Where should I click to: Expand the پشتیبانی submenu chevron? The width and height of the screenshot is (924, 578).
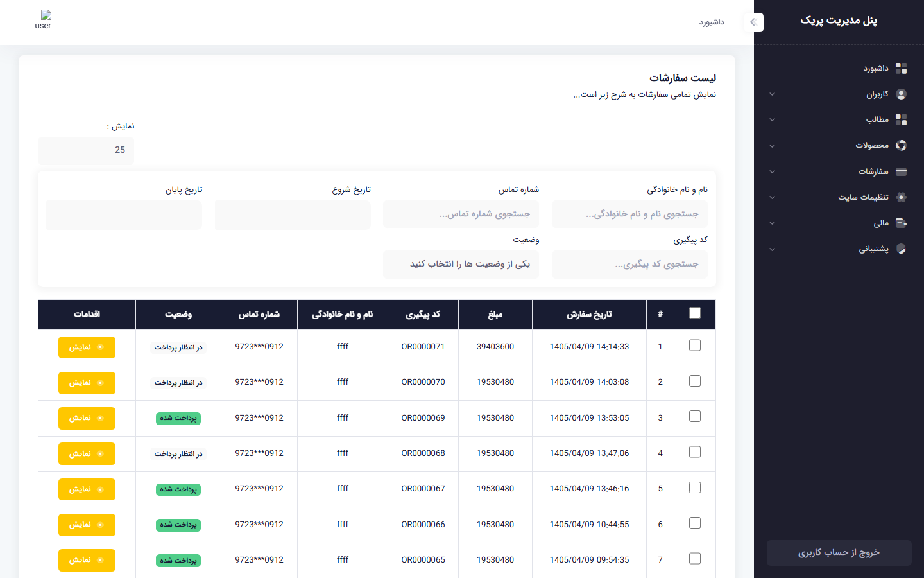point(772,249)
